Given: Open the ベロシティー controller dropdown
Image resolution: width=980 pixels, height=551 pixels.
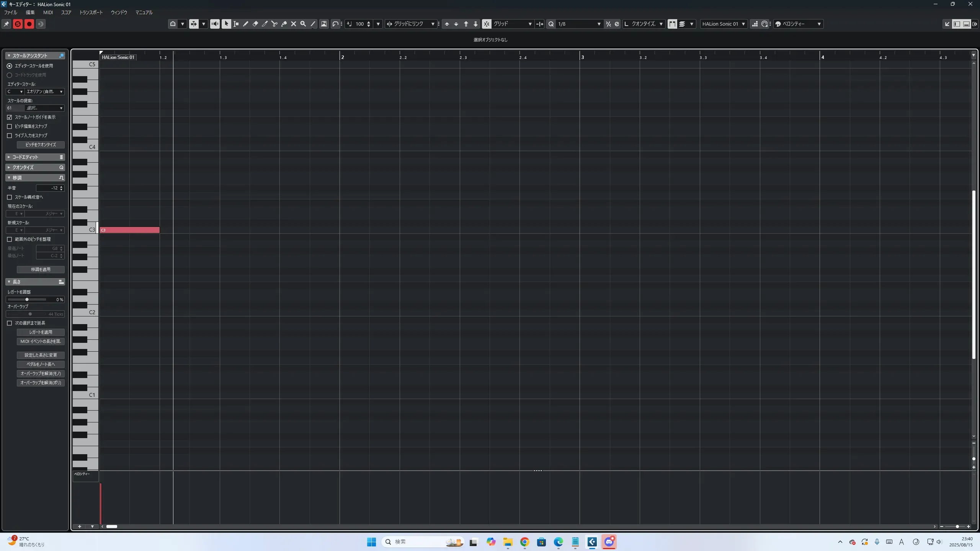Looking at the screenshot, I should tap(818, 24).
